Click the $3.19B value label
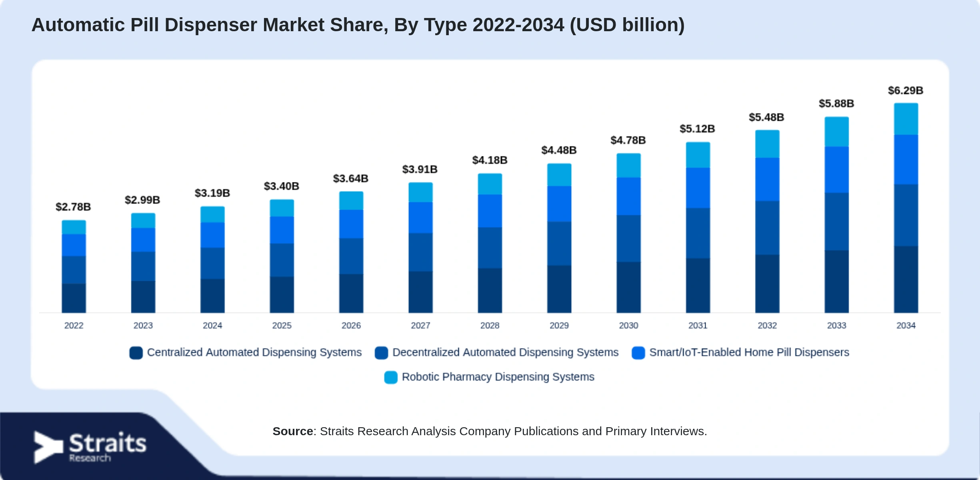 coord(212,193)
